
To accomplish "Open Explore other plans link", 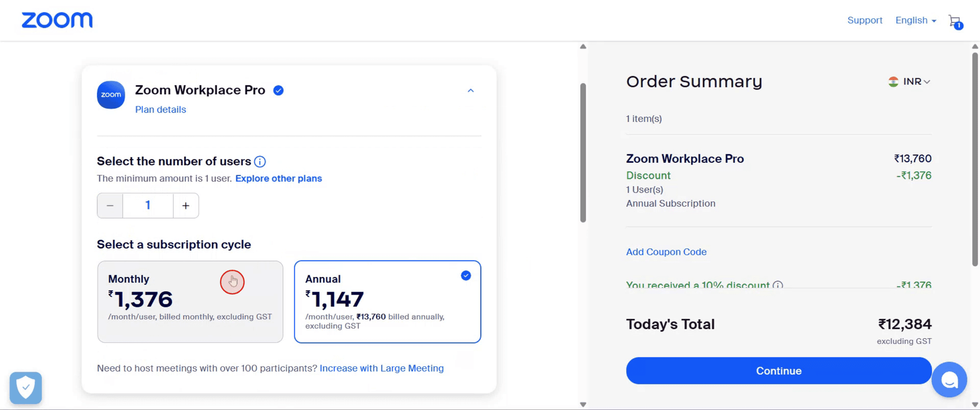I will pos(278,178).
